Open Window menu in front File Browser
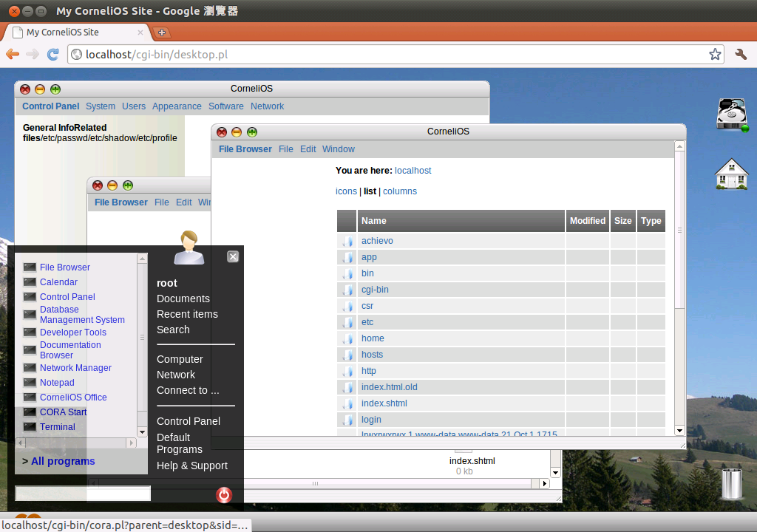The image size is (757, 532). click(x=339, y=149)
